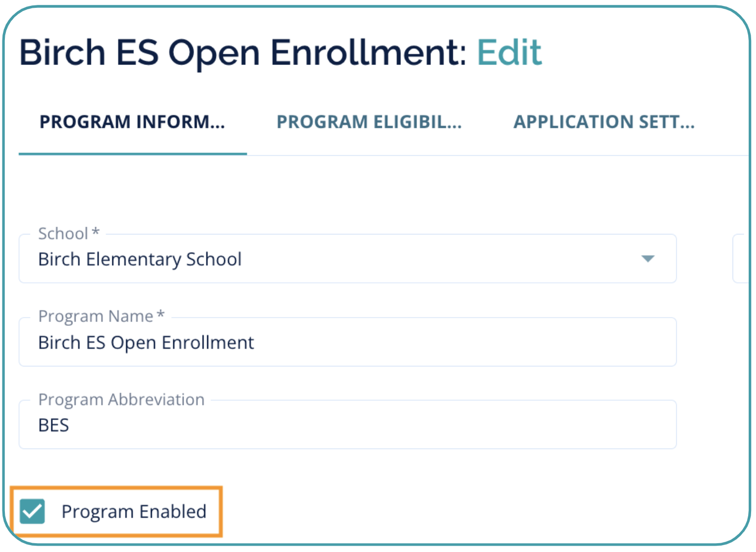Click the Birch ES Open Enrollment name text

click(x=146, y=342)
